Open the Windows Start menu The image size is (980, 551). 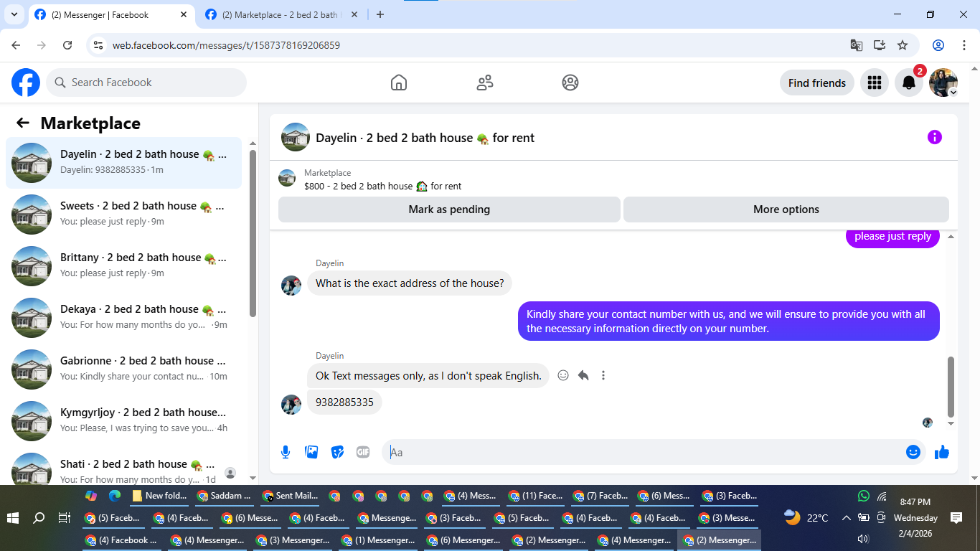pyautogui.click(x=13, y=517)
